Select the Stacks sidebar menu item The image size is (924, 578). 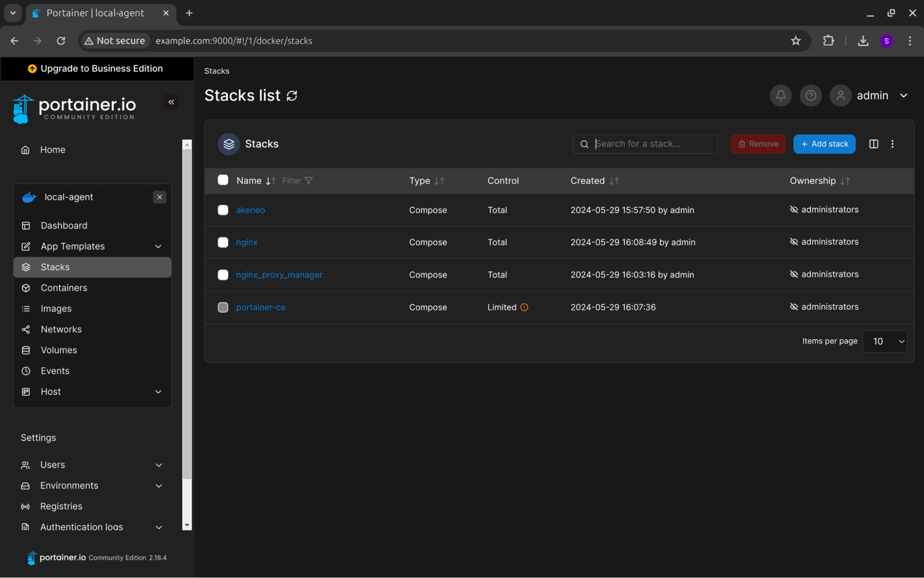pos(92,267)
